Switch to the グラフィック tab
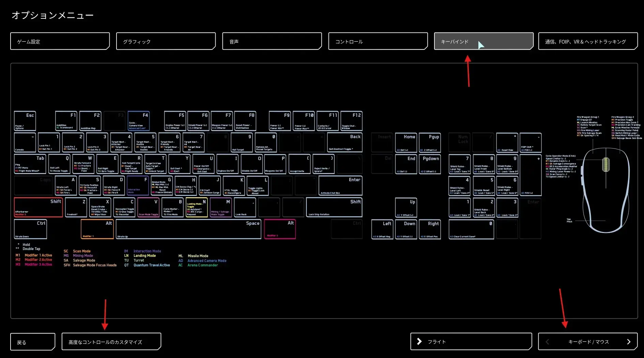The width and height of the screenshot is (644, 358). tap(166, 41)
